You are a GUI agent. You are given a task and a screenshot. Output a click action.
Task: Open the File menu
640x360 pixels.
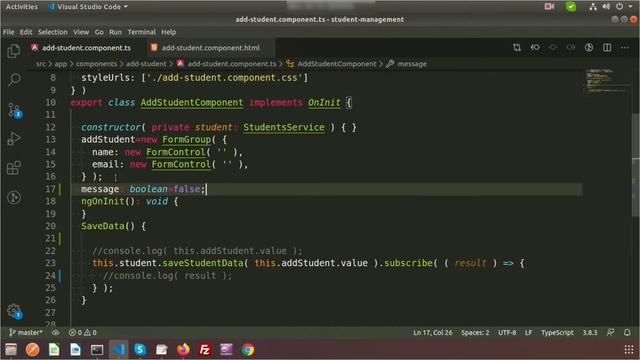click(9, 32)
